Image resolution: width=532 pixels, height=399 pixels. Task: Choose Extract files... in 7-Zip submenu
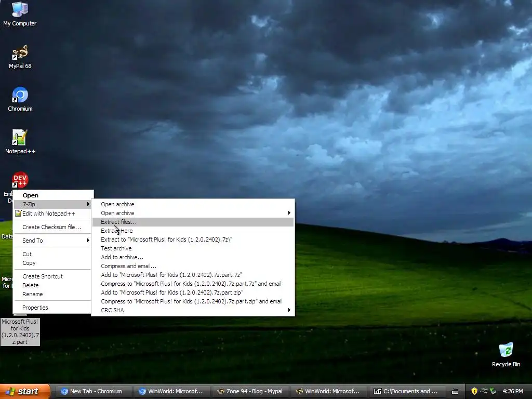[x=193, y=221]
